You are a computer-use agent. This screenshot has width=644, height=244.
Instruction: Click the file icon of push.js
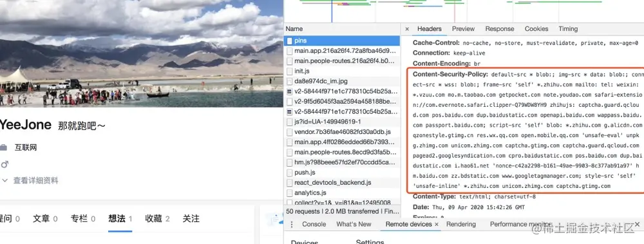(x=290, y=173)
